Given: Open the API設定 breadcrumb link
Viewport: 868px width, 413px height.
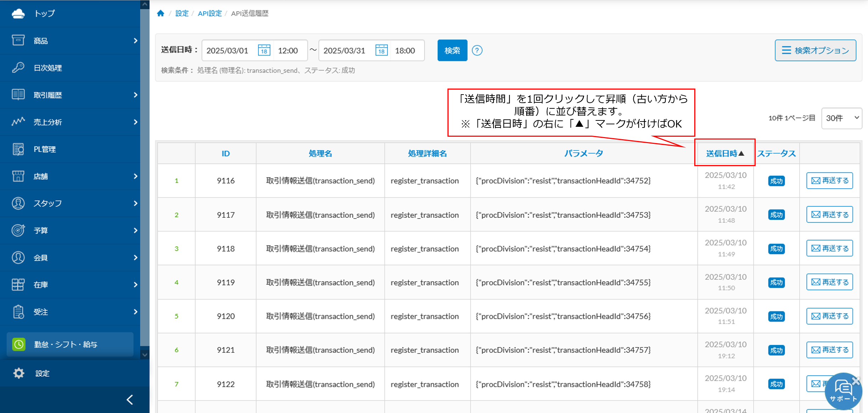Looking at the screenshot, I should click(x=210, y=13).
